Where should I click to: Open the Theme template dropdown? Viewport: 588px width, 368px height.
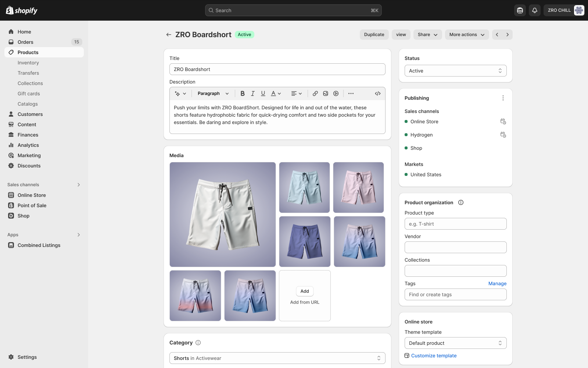point(456,343)
